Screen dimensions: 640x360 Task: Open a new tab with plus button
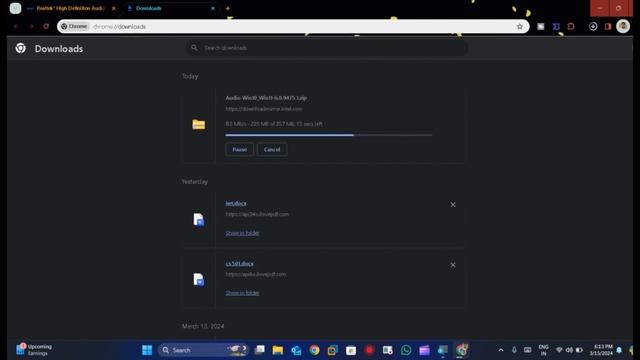pos(228,8)
